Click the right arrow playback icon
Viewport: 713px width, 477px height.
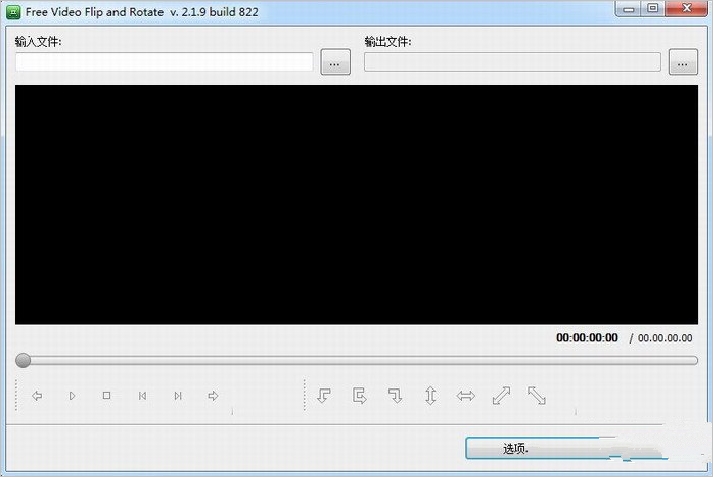(213, 396)
